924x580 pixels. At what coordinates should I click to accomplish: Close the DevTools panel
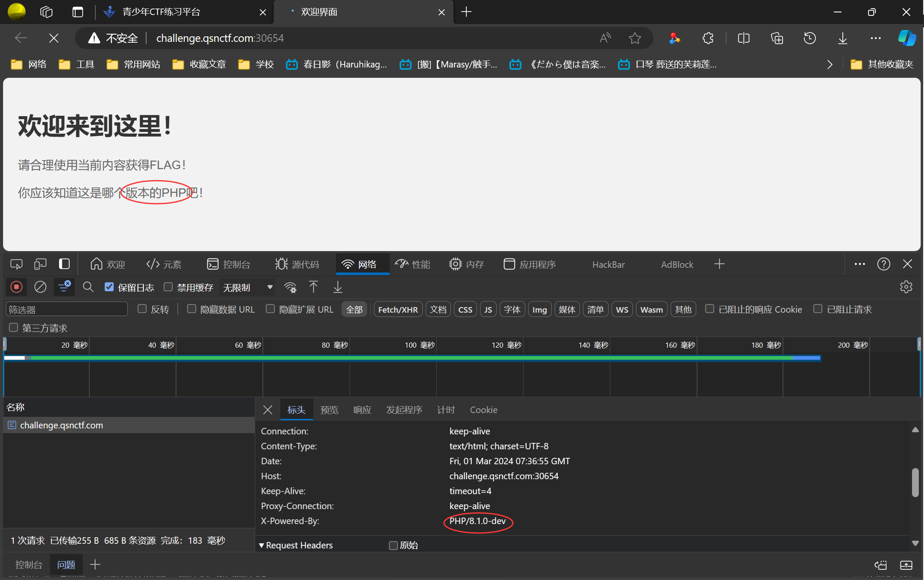click(907, 264)
